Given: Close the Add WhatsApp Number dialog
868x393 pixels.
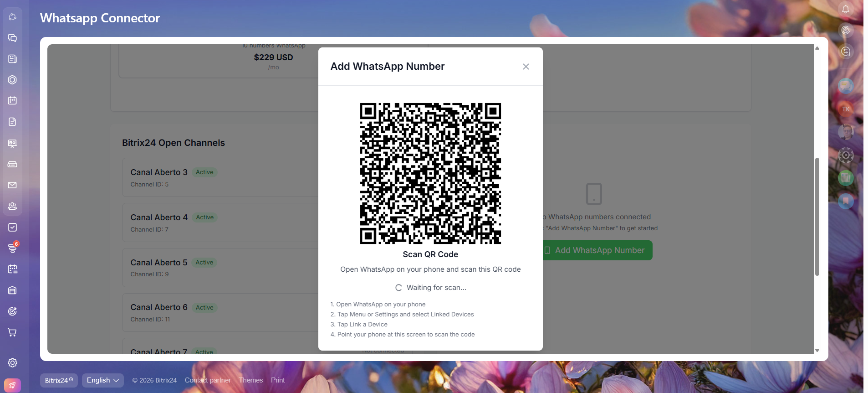Looking at the screenshot, I should tap(526, 67).
